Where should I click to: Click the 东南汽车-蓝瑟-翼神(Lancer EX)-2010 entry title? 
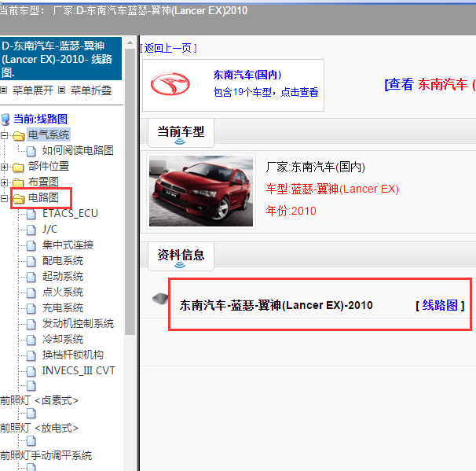[276, 305]
